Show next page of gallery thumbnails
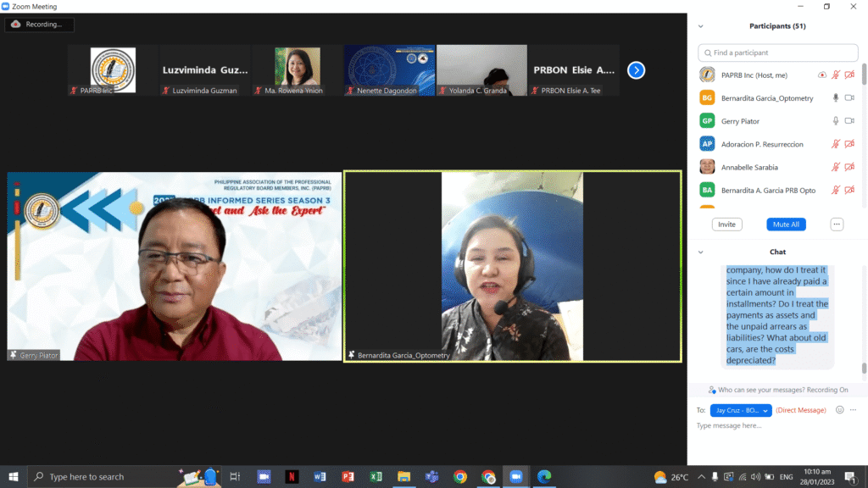This screenshot has height=488, width=868. pos(636,70)
